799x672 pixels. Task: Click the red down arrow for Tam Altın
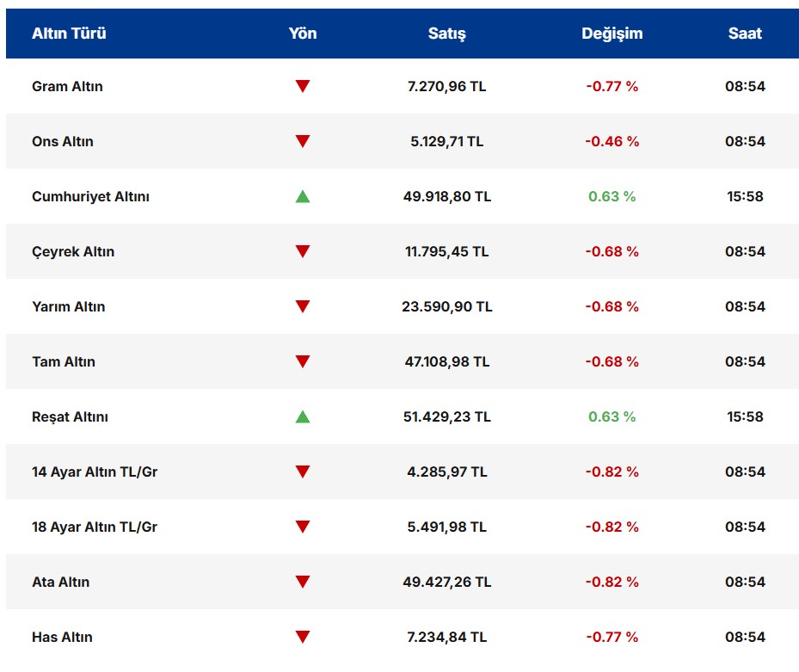click(x=302, y=361)
